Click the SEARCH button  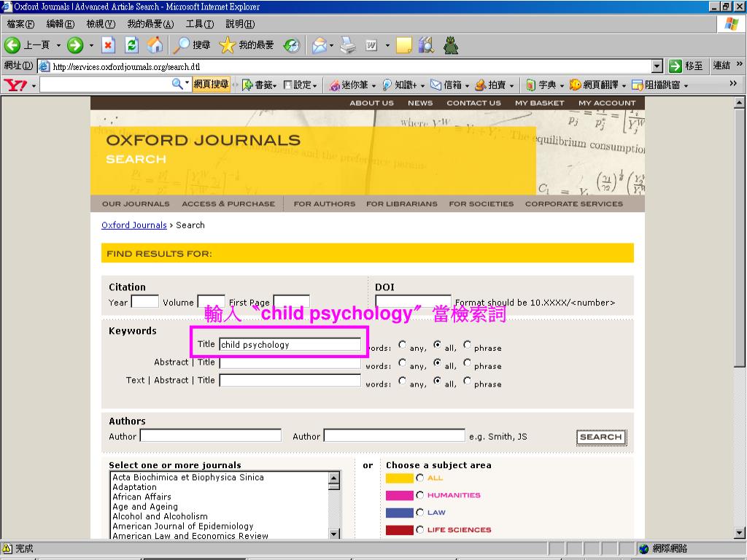[601, 437]
